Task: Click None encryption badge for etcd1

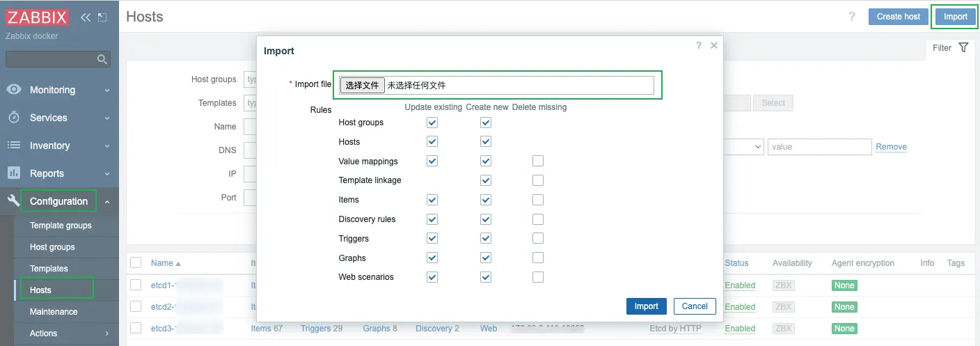Action: tap(844, 285)
